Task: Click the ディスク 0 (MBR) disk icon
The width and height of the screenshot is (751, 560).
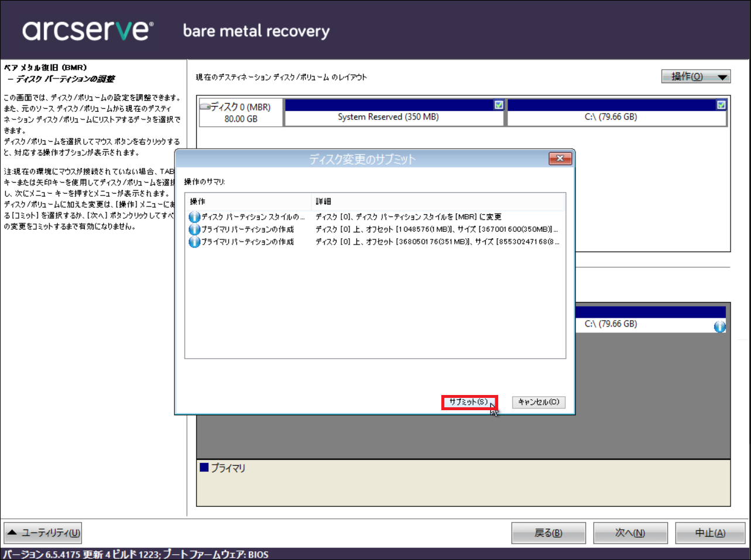Action: [x=205, y=107]
